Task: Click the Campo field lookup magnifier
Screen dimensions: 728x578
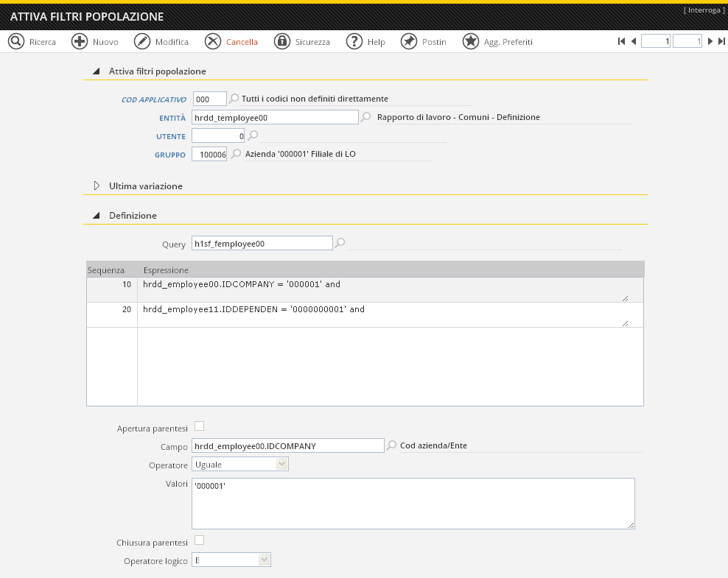Action: pos(391,445)
